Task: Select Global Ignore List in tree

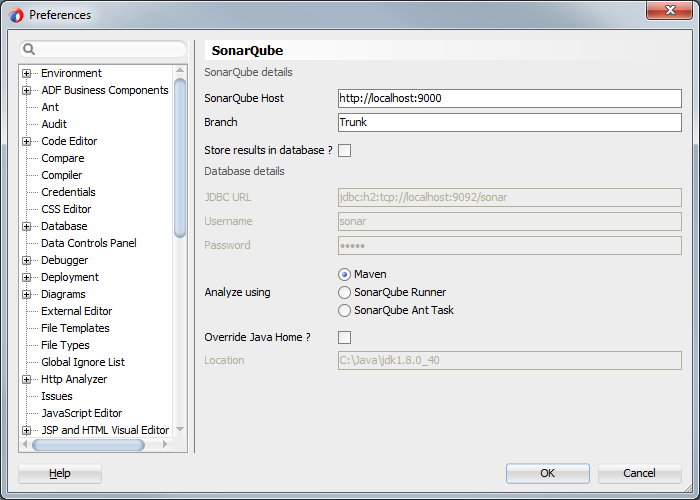Action: pos(82,362)
